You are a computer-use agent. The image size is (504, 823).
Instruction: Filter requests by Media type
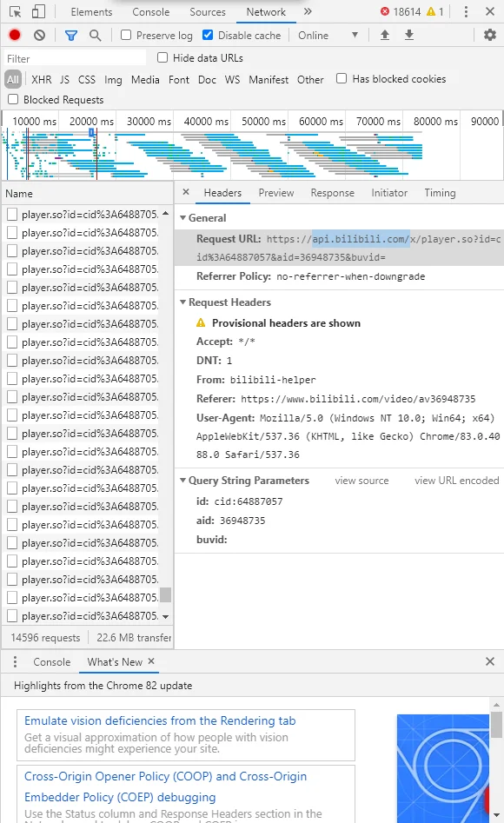[145, 79]
